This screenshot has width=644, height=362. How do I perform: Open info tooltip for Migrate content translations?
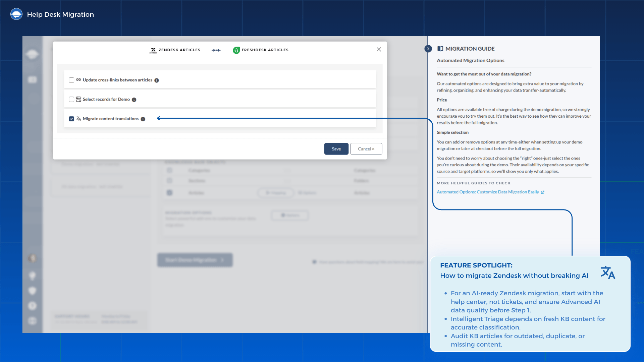pyautogui.click(x=143, y=119)
